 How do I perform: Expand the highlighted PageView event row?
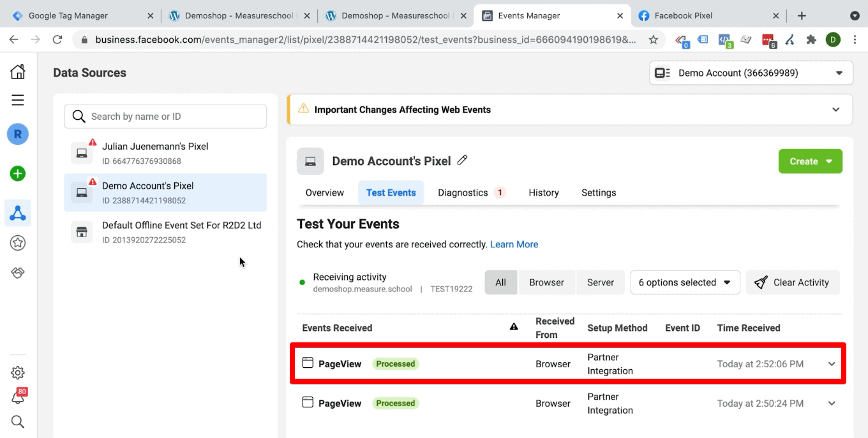[831, 363]
